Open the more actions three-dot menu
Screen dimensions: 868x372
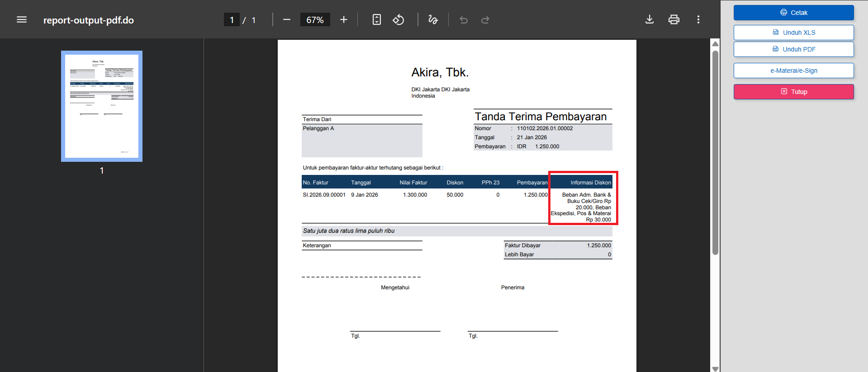coord(698,19)
